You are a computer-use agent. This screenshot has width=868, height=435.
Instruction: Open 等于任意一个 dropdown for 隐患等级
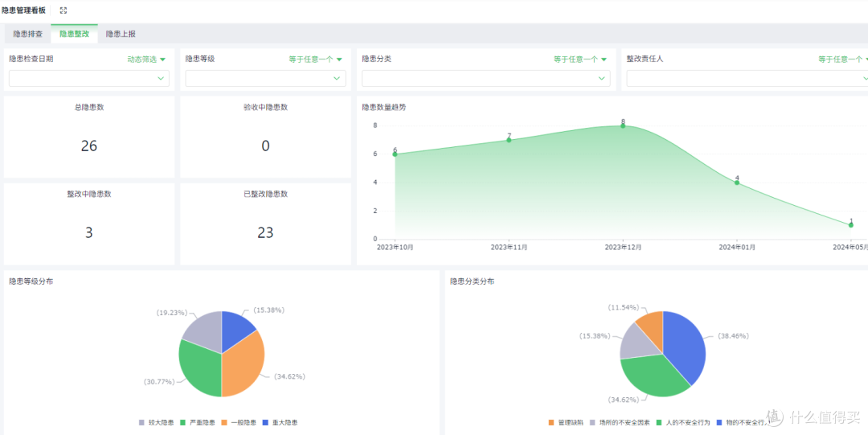tap(316, 60)
